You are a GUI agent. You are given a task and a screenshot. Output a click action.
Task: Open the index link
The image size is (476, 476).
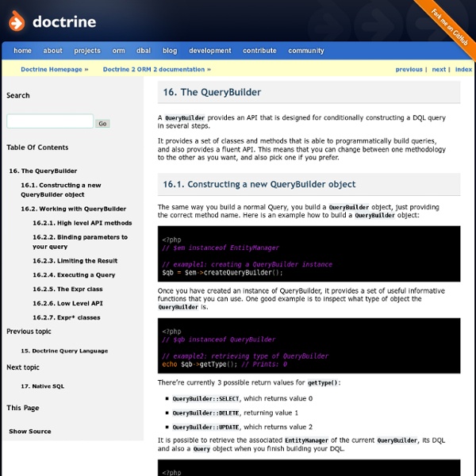click(463, 69)
